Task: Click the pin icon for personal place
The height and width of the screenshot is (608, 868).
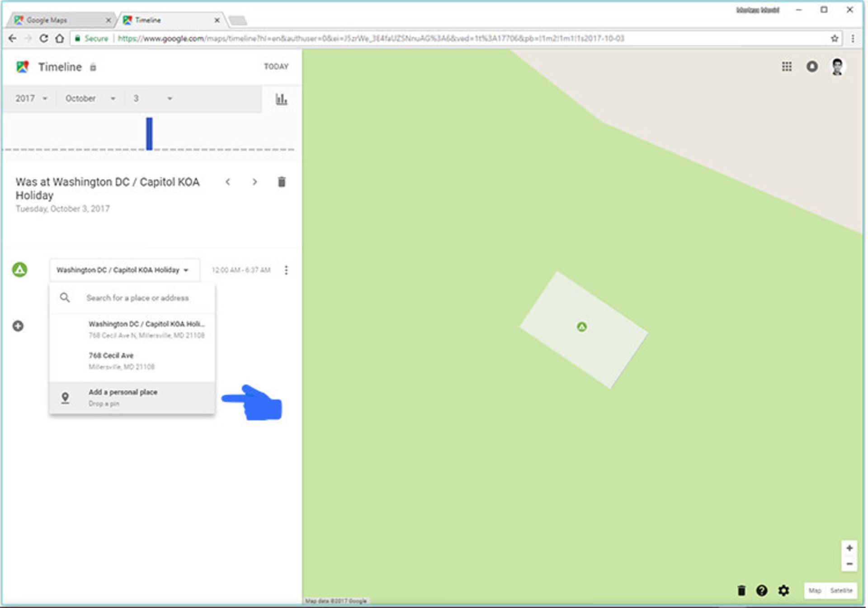Action: click(x=65, y=398)
